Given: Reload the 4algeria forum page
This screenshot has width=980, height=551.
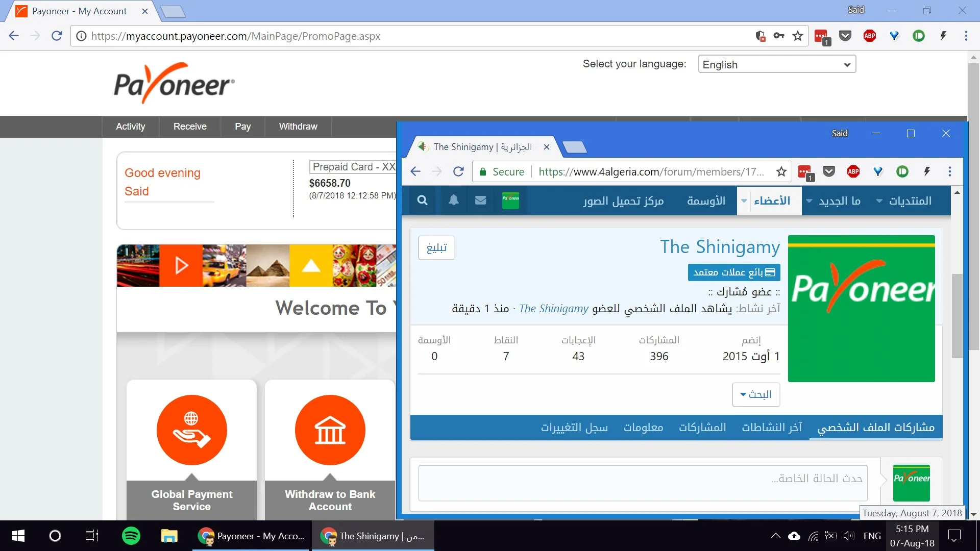Looking at the screenshot, I should coord(458,172).
